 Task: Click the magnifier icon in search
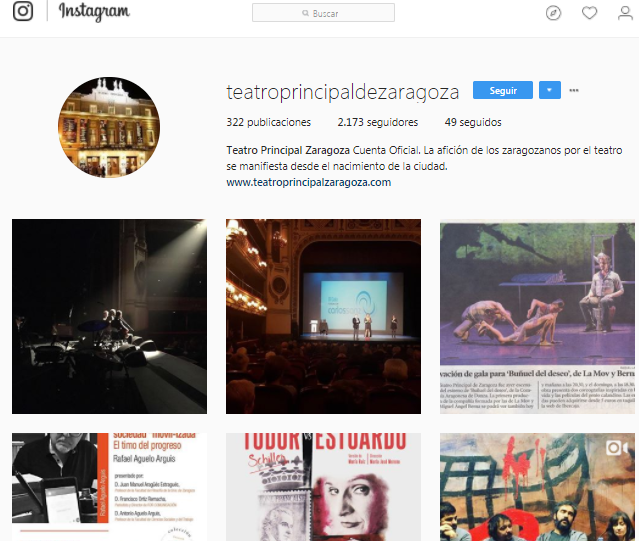pos(305,13)
